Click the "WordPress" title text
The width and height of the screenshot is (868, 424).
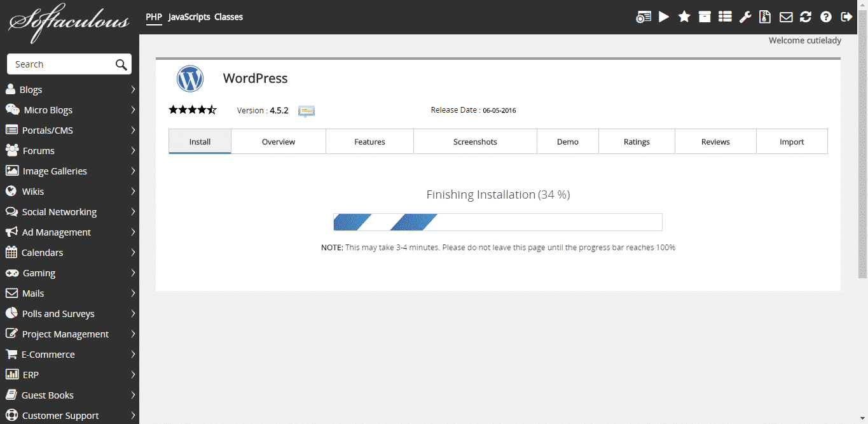(255, 78)
